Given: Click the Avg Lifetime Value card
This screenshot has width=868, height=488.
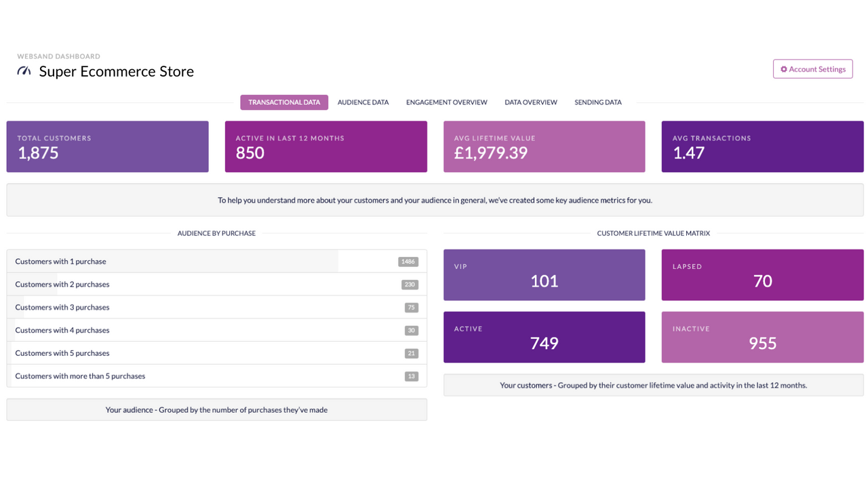Looking at the screenshot, I should (544, 146).
